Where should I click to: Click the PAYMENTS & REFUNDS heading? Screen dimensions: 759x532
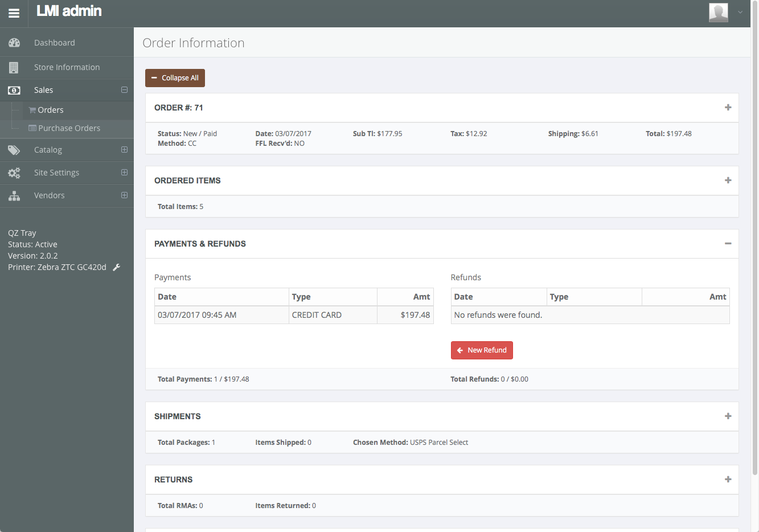[200, 244]
